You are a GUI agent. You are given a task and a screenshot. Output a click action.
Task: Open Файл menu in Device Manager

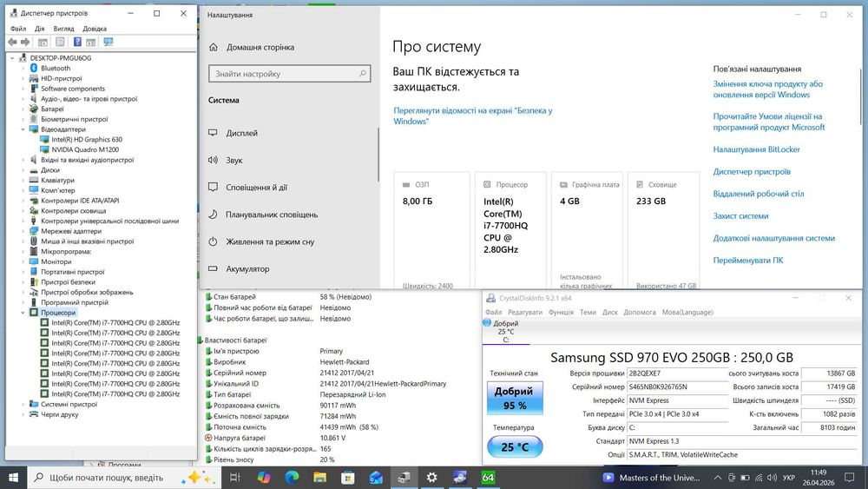(x=18, y=29)
